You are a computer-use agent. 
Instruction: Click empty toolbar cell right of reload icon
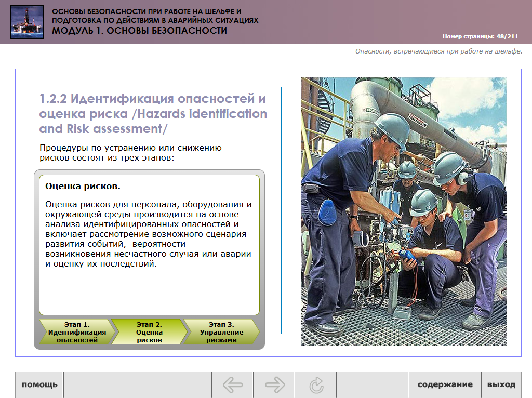click(x=373, y=385)
